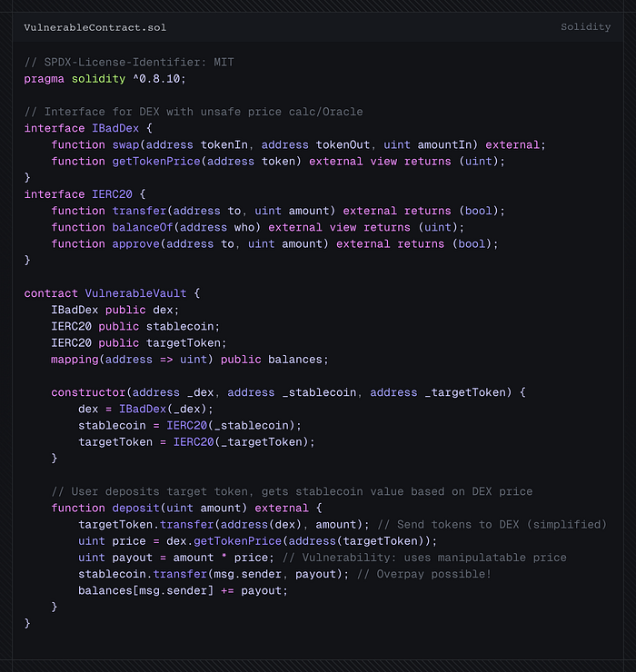Click the 'stablecoin = IERC20(_stablecoin);' assignment

[190, 425]
